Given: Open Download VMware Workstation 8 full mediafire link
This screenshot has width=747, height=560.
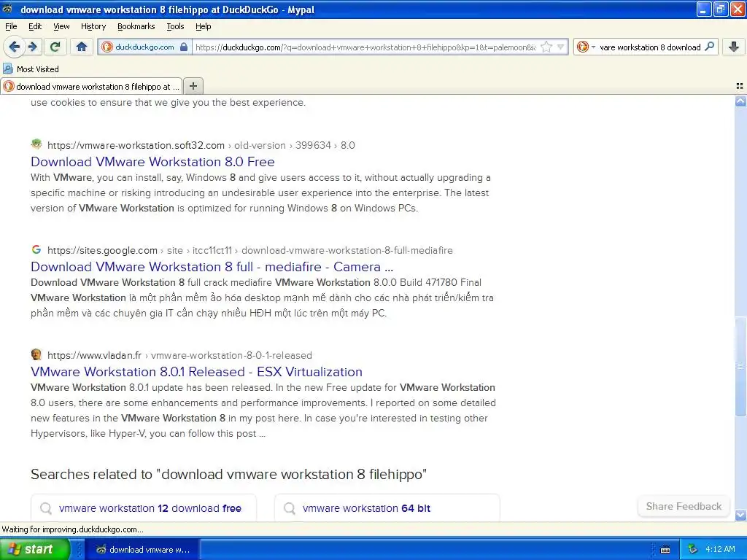Looking at the screenshot, I should click(212, 267).
